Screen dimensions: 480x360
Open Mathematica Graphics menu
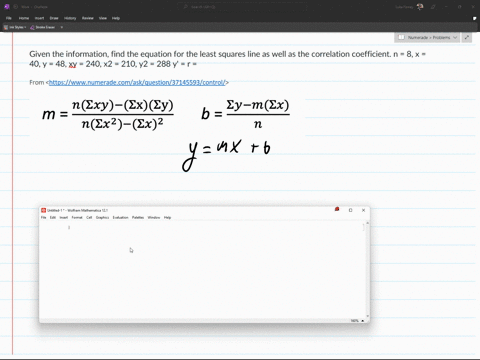102,218
